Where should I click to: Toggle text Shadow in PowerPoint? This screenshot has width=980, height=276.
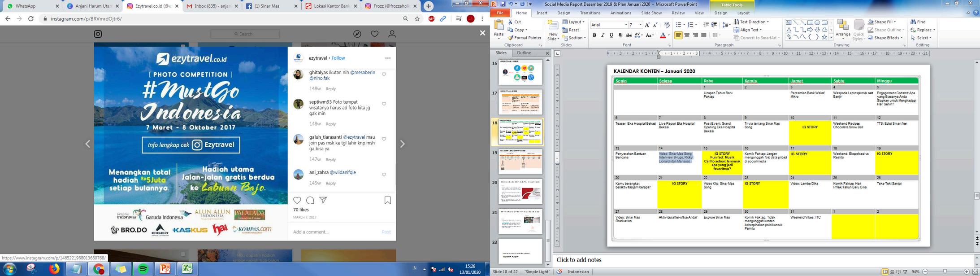[620, 35]
